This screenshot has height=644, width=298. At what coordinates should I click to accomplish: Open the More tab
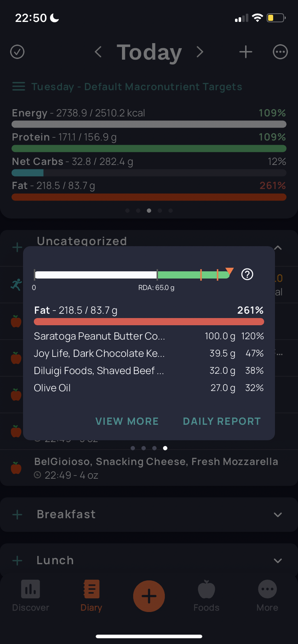267,596
